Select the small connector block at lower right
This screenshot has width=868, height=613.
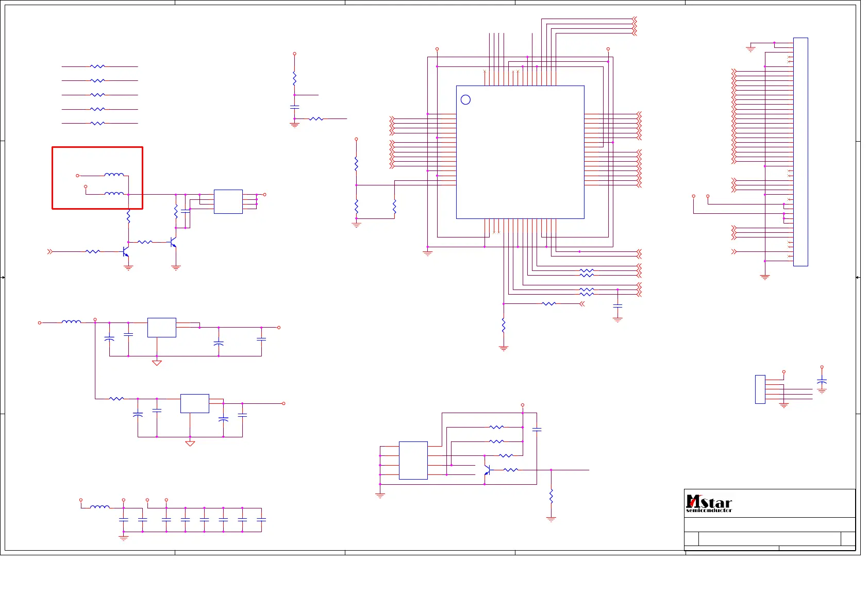[x=760, y=389]
